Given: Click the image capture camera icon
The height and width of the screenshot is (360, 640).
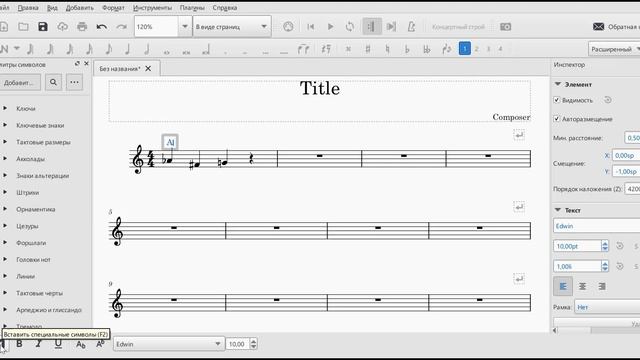Looking at the screenshot, I should [505, 27].
